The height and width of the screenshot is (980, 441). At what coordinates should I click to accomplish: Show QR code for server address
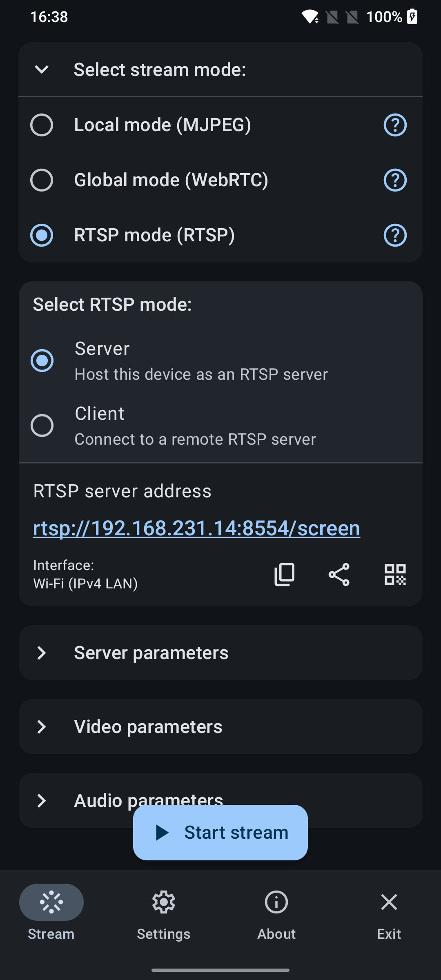click(395, 575)
